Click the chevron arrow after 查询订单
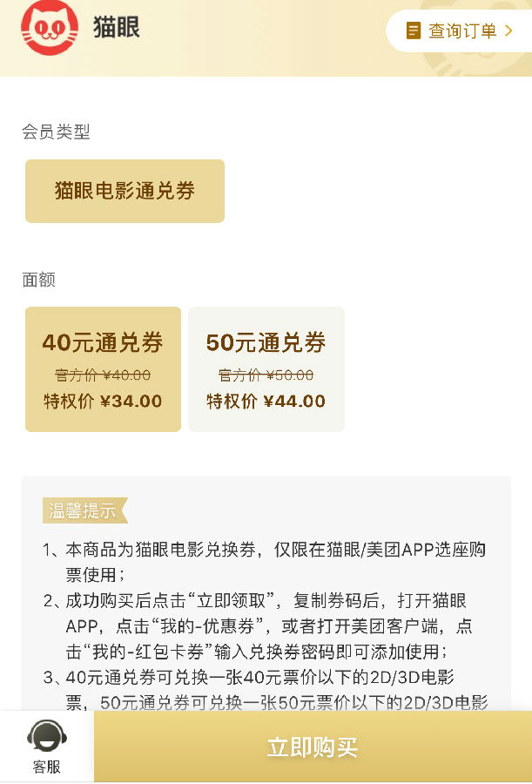 point(508,30)
